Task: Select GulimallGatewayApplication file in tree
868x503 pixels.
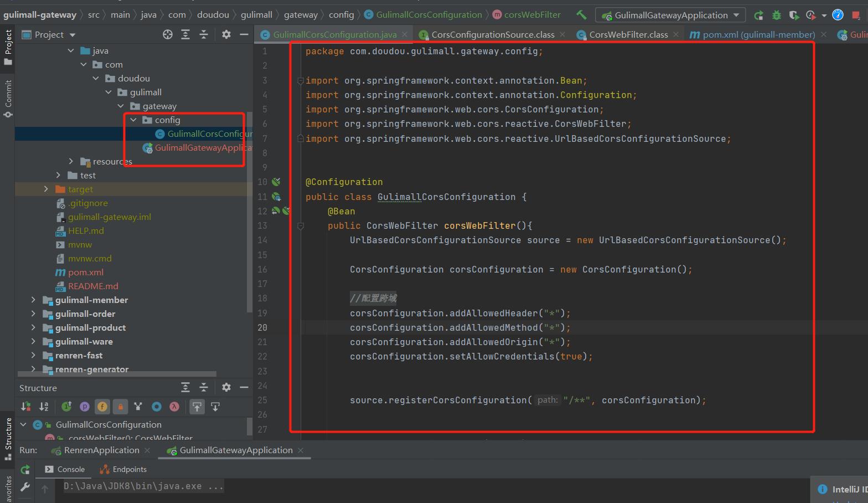Action: [197, 147]
